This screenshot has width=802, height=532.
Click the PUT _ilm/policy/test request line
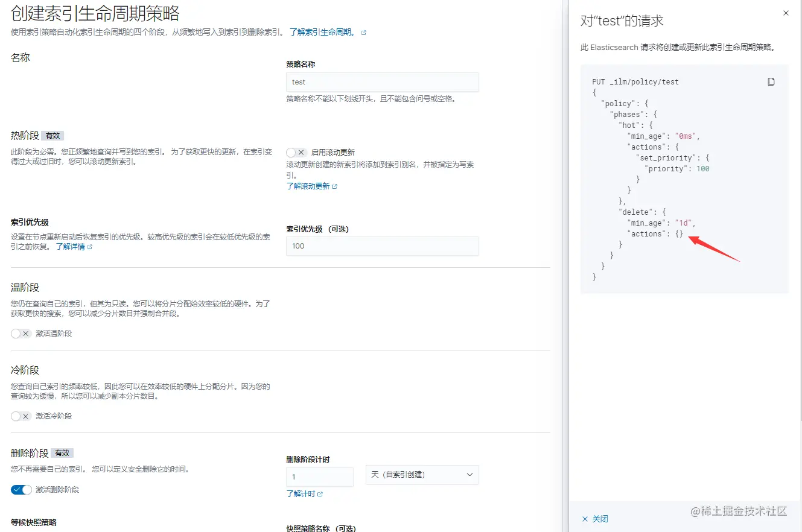[635, 82]
